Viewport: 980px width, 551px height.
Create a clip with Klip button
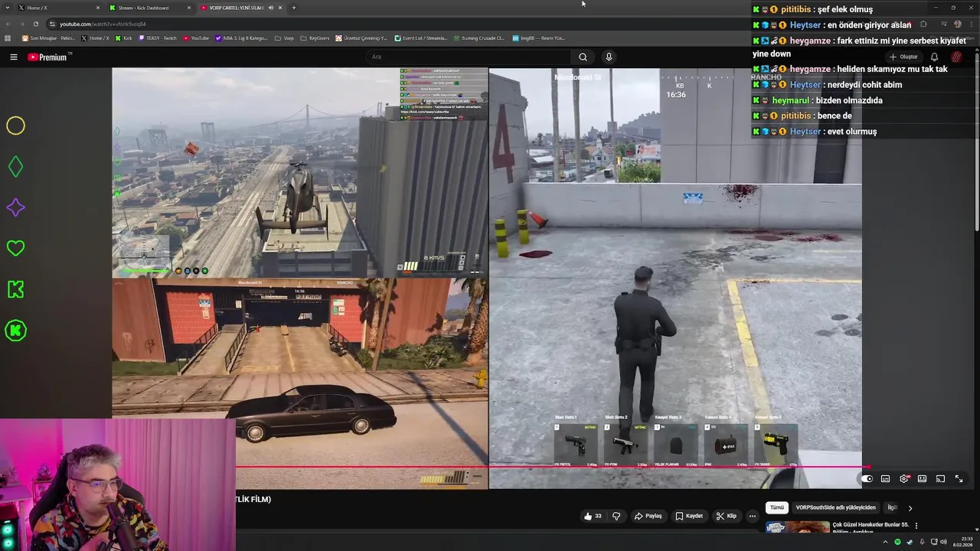pyautogui.click(x=727, y=516)
